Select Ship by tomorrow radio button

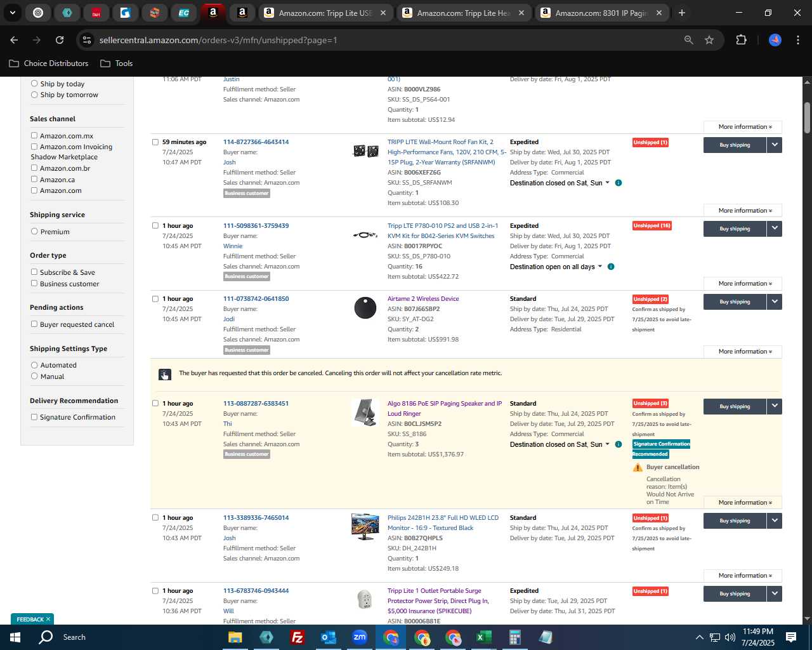[x=34, y=95]
